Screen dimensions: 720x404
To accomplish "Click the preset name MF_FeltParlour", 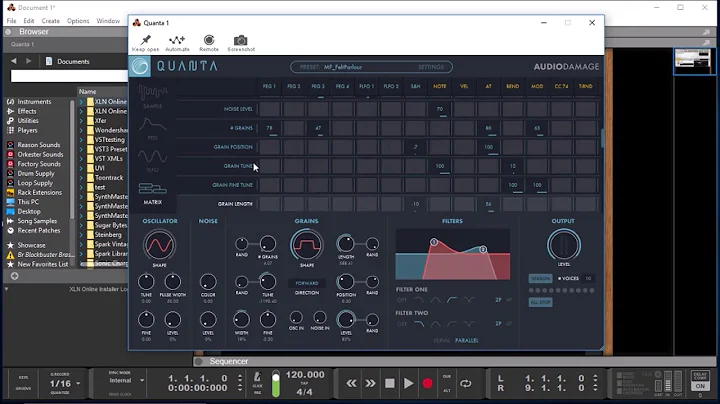I will click(x=343, y=67).
